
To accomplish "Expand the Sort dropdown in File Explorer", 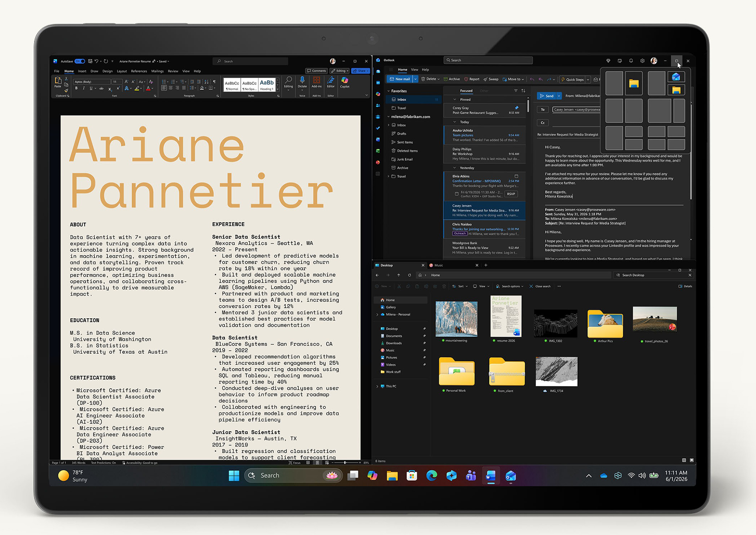I will point(460,286).
